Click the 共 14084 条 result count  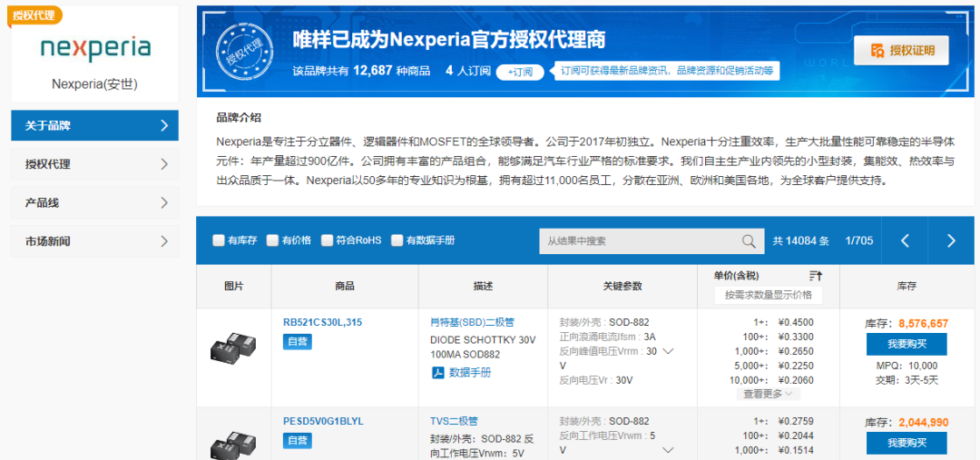point(800,241)
